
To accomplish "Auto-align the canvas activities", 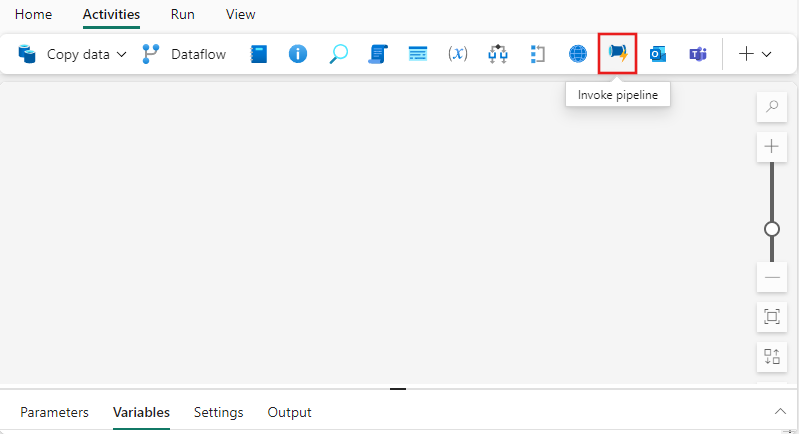I will (772, 356).
